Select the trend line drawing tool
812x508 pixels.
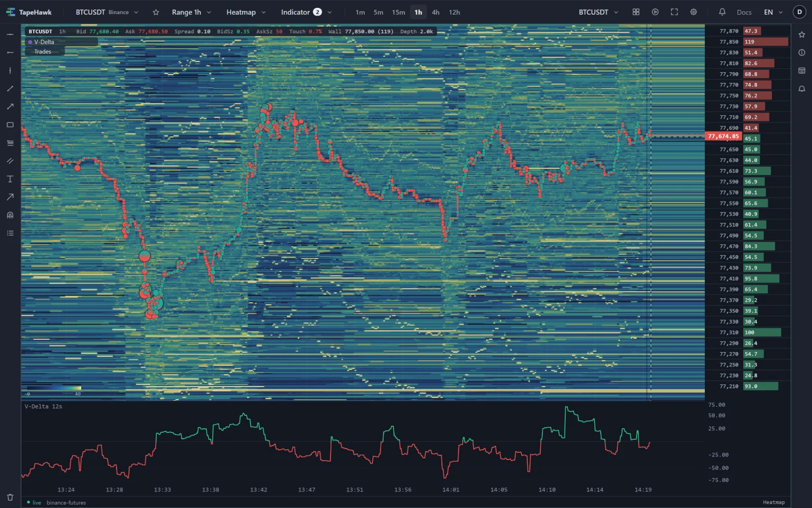pyautogui.click(x=10, y=89)
